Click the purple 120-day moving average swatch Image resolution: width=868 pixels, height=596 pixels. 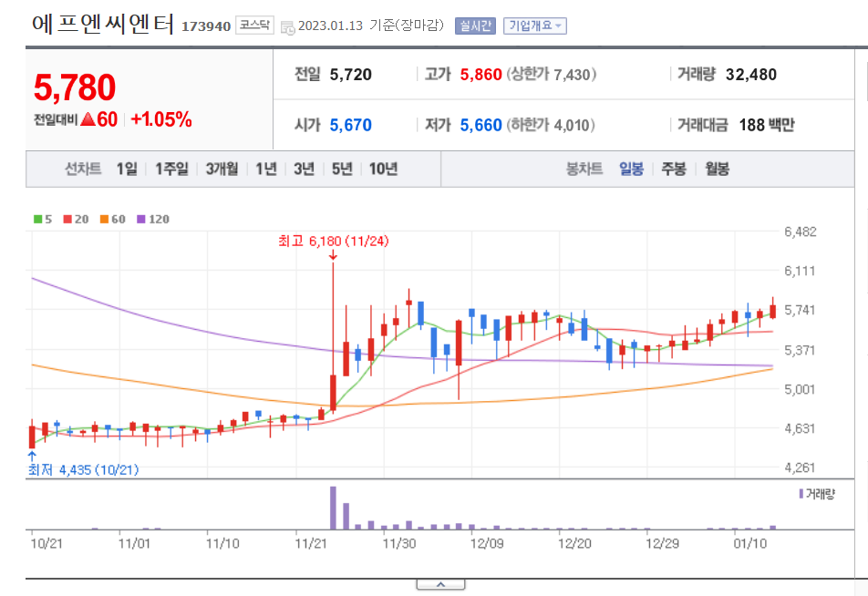(x=140, y=219)
